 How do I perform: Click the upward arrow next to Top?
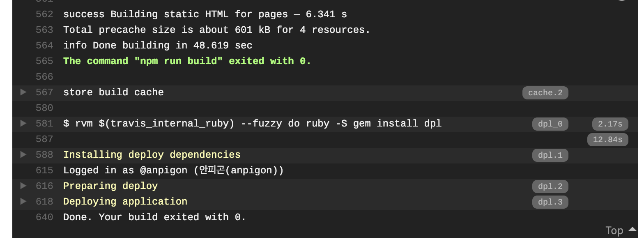tap(632, 229)
